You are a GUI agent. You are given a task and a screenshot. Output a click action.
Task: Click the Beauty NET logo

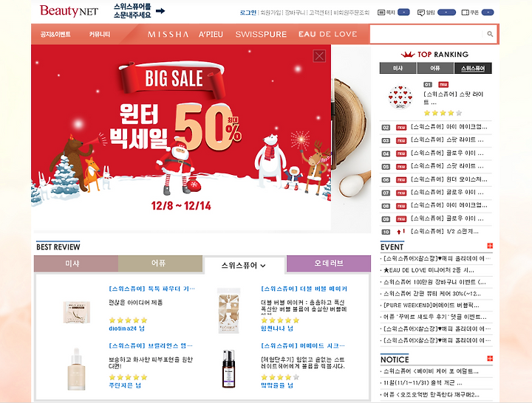click(69, 11)
